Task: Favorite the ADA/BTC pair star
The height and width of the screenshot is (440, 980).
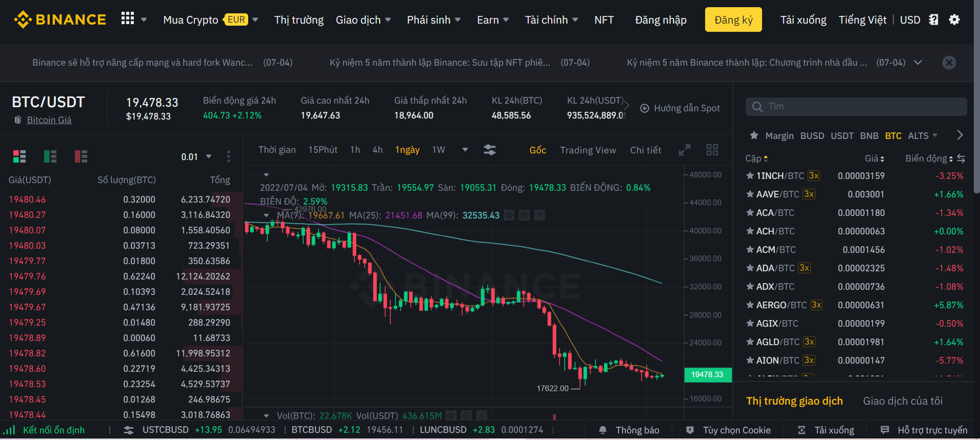Action: (x=750, y=268)
